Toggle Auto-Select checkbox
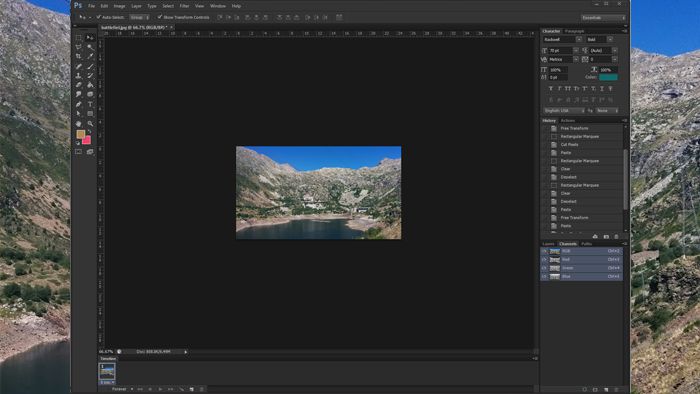Screen dimensions: 700x394 coord(99,17)
